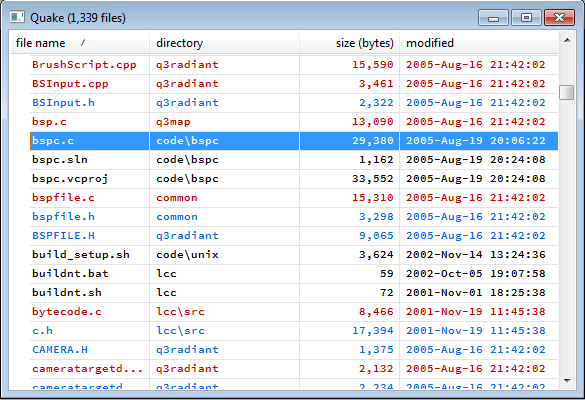The image size is (585, 400).
Task: Click modified date of bytecode.c
Action: tap(476, 312)
